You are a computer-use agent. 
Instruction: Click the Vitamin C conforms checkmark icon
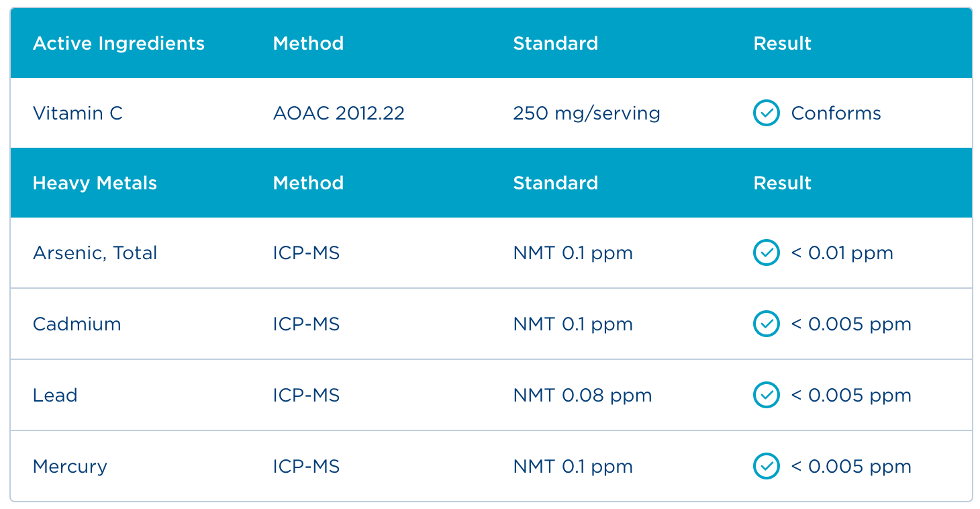tap(766, 113)
